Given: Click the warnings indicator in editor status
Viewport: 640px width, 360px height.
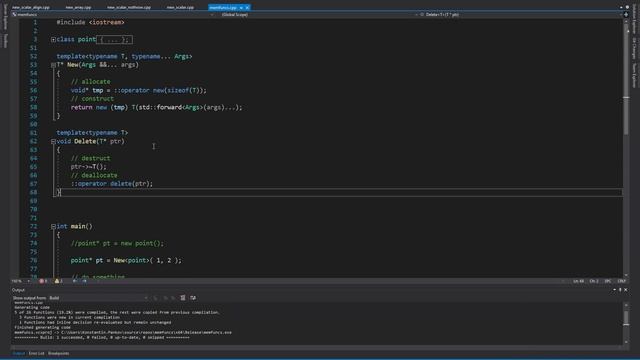Looking at the screenshot, I should click(x=58, y=281).
